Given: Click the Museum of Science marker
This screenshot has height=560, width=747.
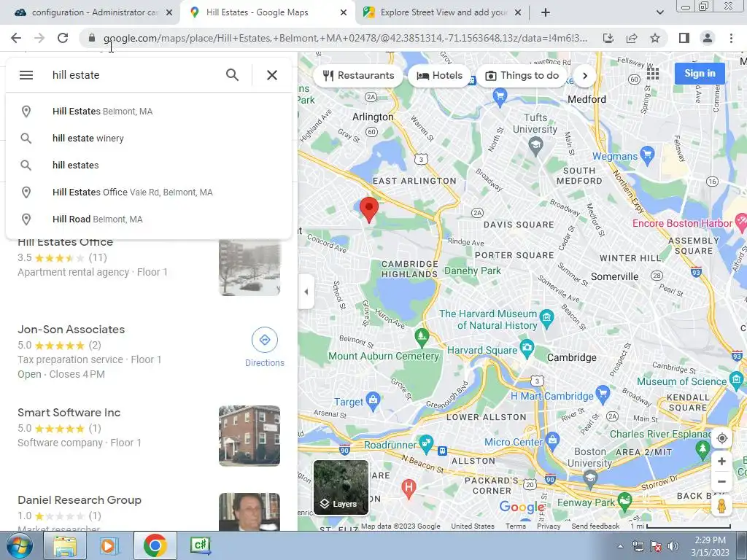Looking at the screenshot, I should [x=736, y=379].
